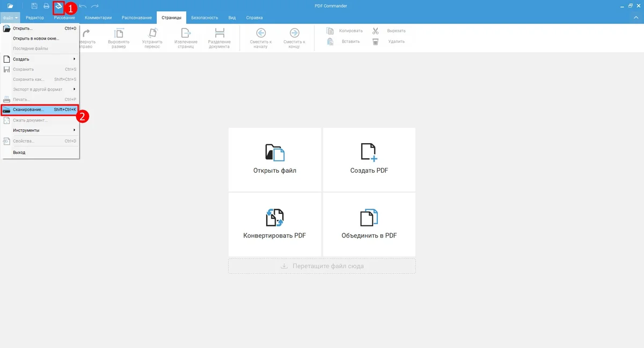
Task: Click the Последние файлы menu entry
Action: tap(41, 49)
